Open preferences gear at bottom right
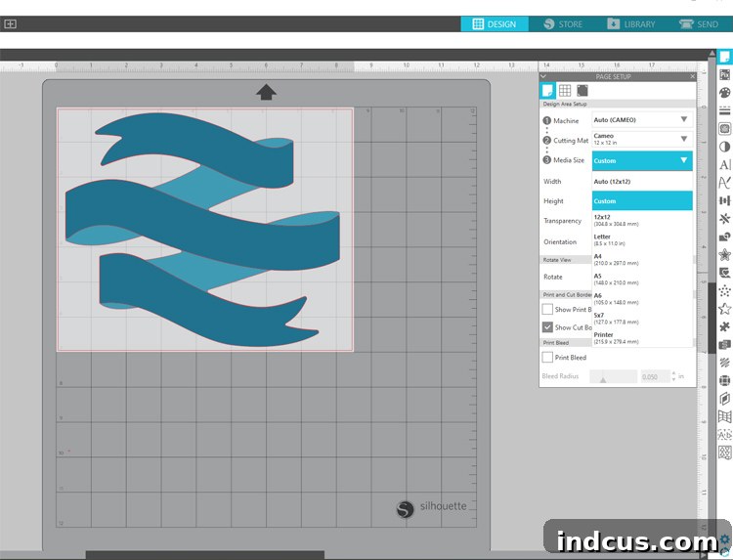The image size is (733, 560). 725,538
